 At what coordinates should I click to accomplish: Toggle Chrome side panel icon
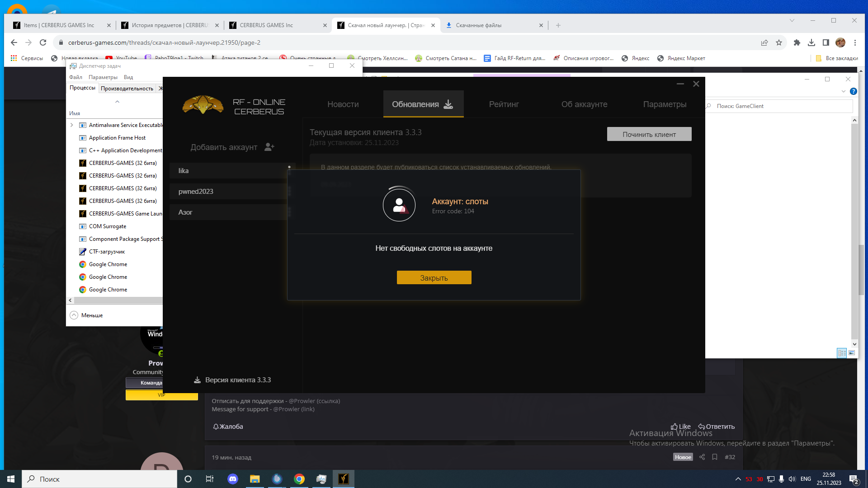[x=826, y=42]
